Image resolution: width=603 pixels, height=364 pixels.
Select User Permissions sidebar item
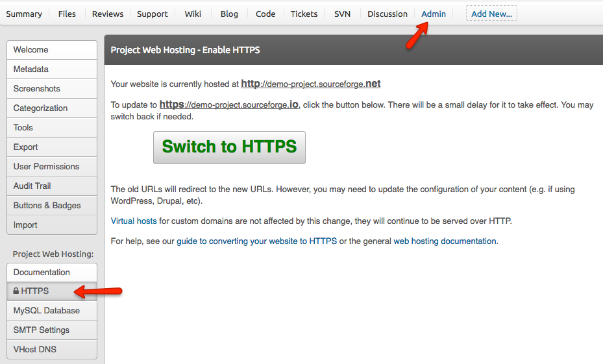[x=47, y=166]
